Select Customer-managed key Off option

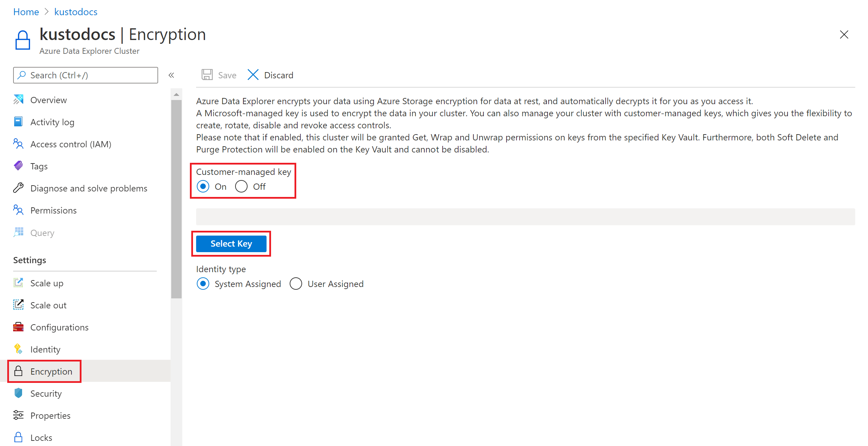(x=242, y=186)
